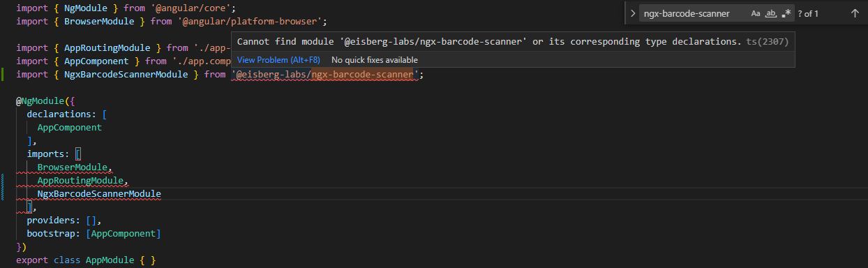Click '@angular/platform-browser' import string

[x=250, y=21]
